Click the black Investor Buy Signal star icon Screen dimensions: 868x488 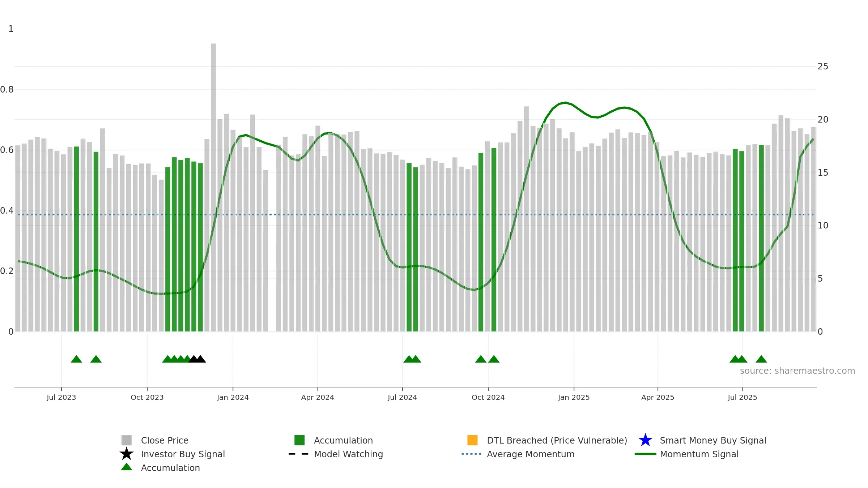point(127,454)
